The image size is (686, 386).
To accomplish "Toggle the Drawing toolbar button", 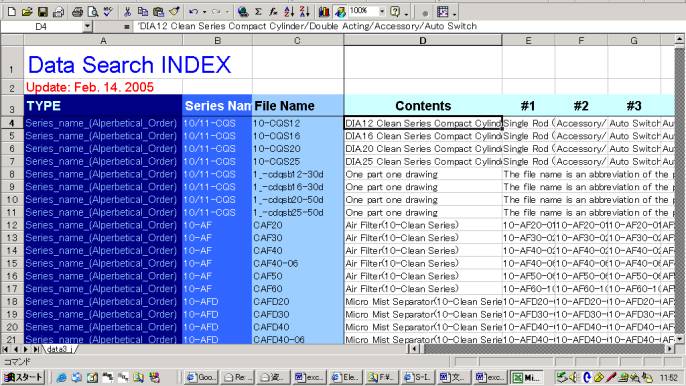I will [340, 12].
